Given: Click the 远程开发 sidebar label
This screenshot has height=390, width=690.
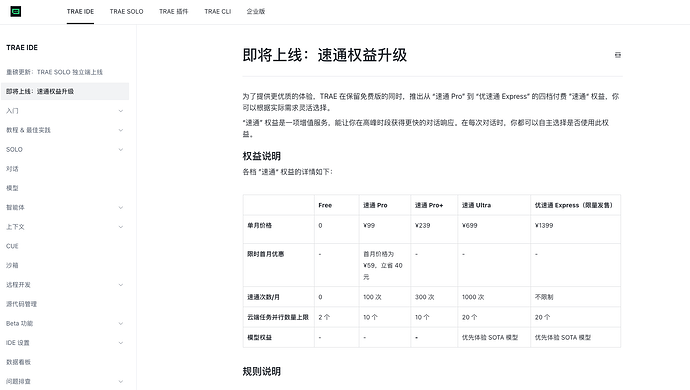Looking at the screenshot, I should [18, 285].
